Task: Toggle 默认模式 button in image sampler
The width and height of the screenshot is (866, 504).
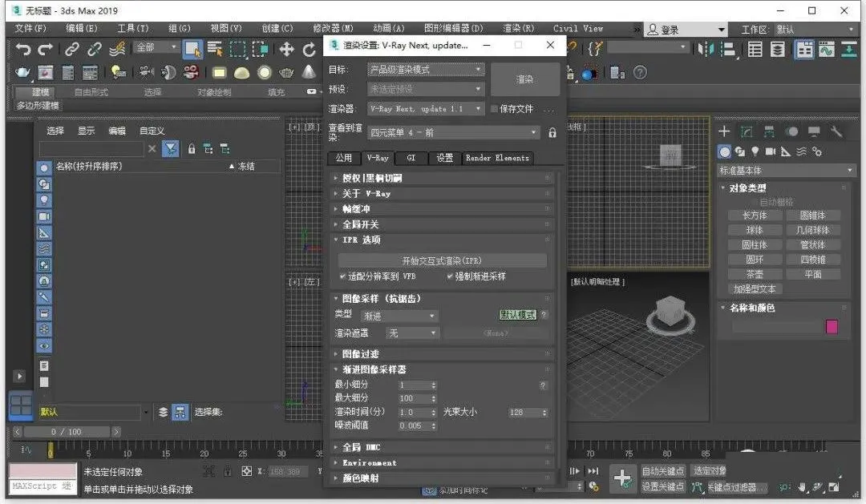Action: click(517, 315)
